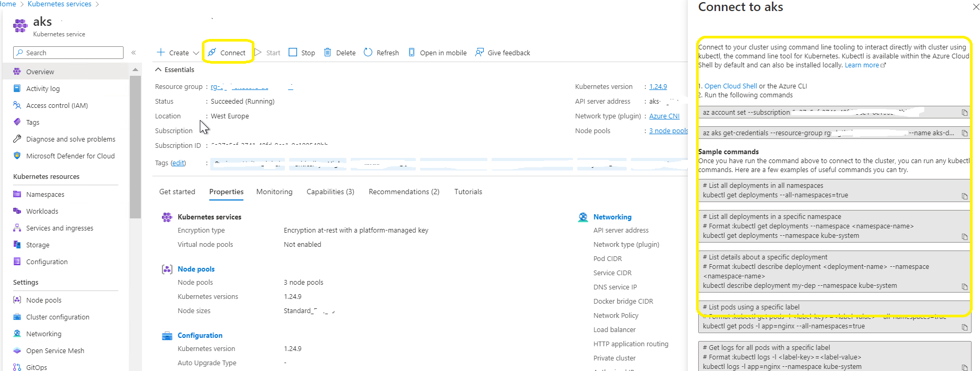
Task: Click the Open in mobile icon
Action: 412,53
